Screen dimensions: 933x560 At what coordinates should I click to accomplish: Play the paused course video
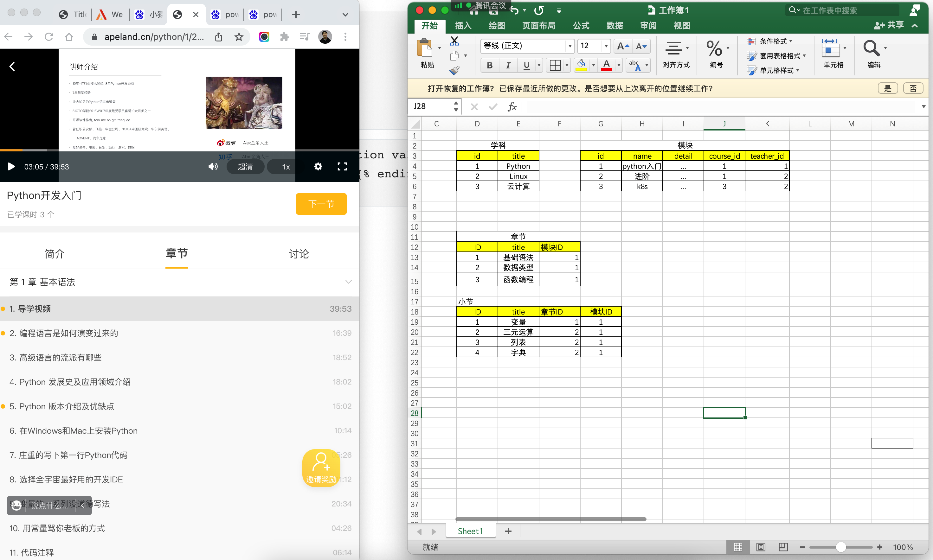(x=11, y=166)
